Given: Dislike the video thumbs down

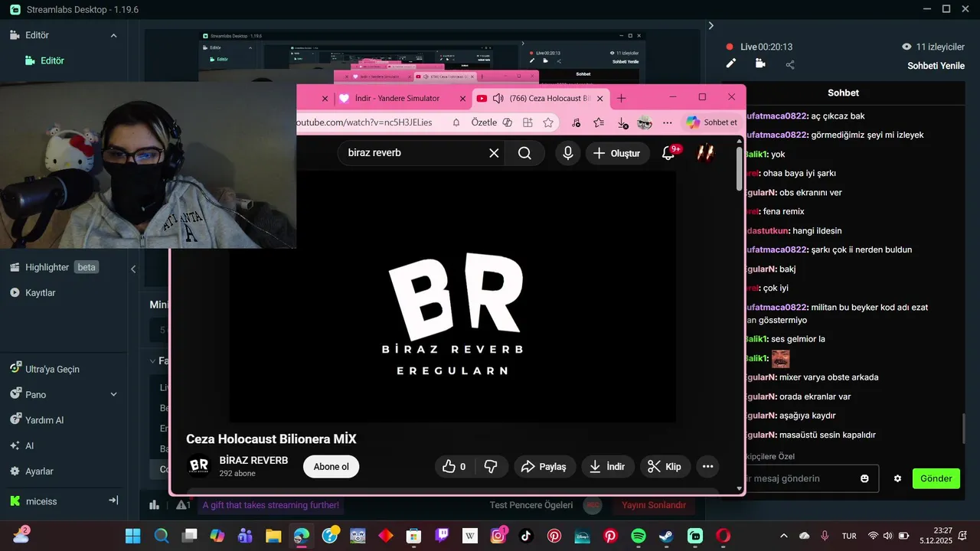Looking at the screenshot, I should tap(492, 466).
